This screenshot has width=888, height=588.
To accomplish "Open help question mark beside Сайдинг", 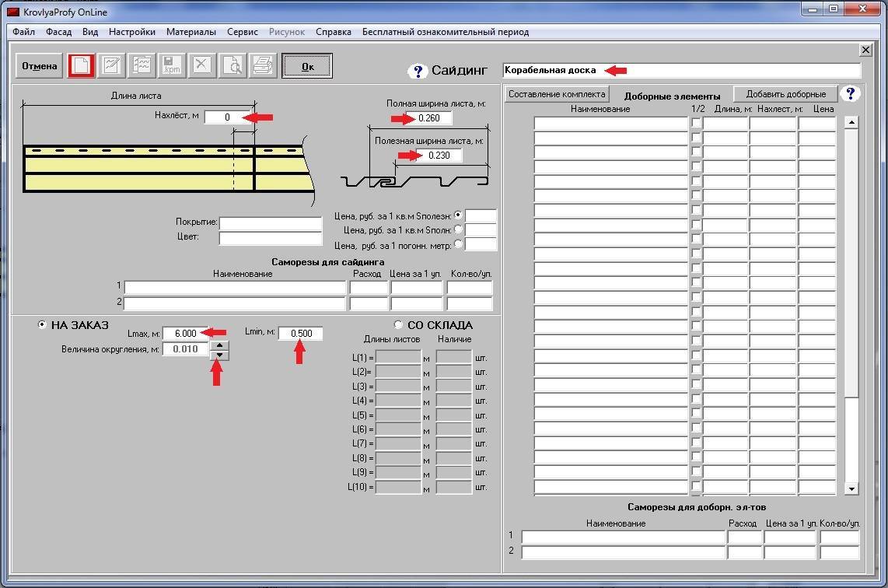I will pyautogui.click(x=418, y=72).
